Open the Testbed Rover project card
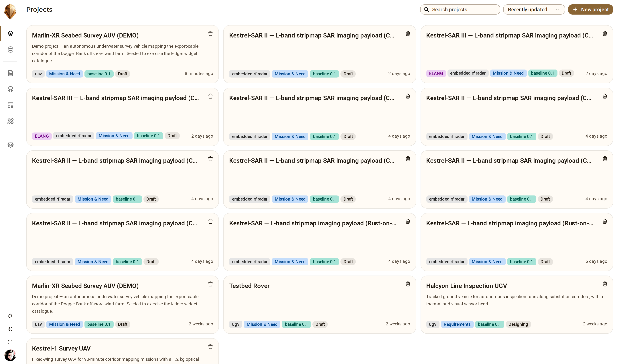Viewport: 619px width, 364px height. coord(319,304)
